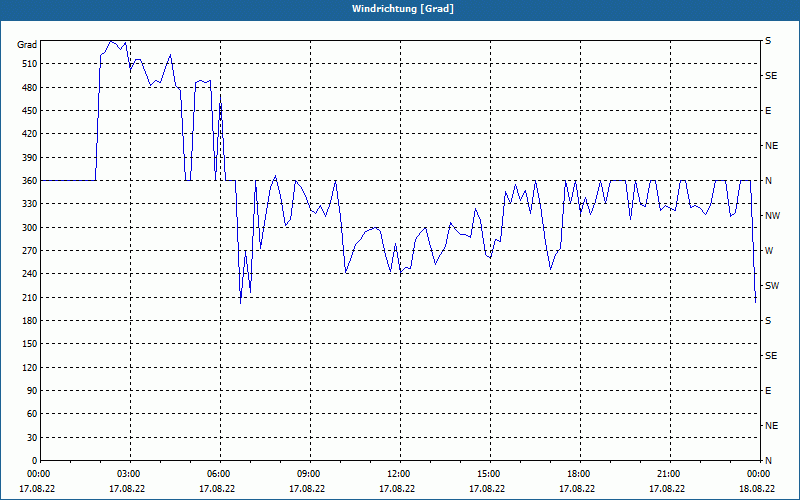Click the NW compass label
Viewport: 800px width, 500px height.
click(772, 216)
